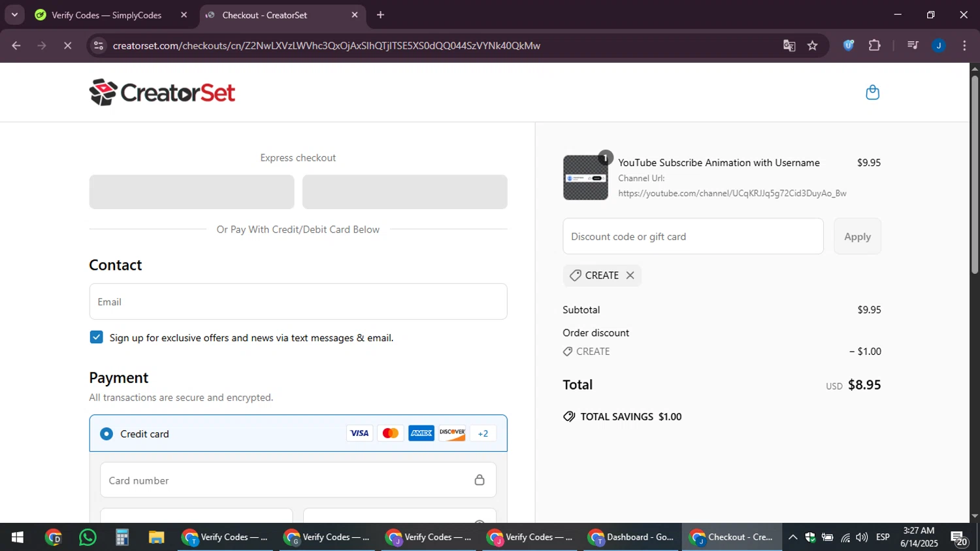Viewport: 980px width, 551px height.
Task: Open the Chrome three-dot menu
Action: (964, 46)
